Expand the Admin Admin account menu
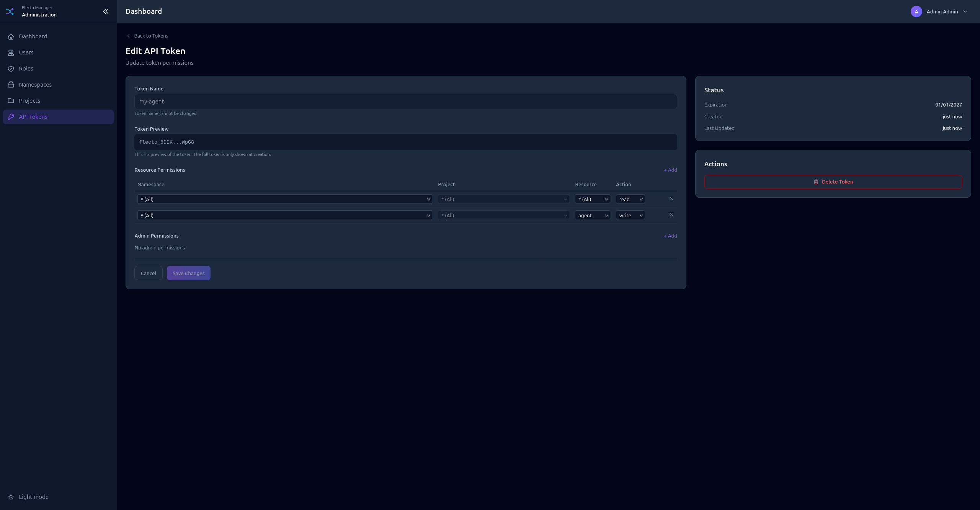This screenshot has height=510, width=980. pos(940,11)
